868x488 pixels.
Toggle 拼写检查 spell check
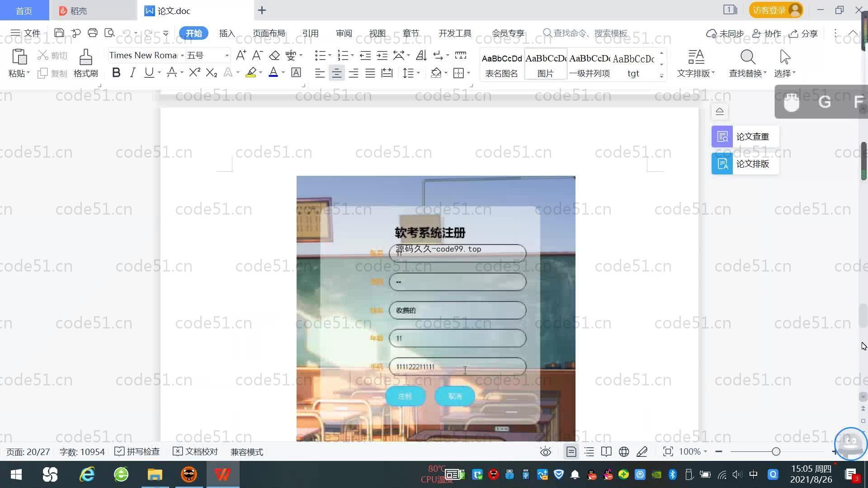pos(137,452)
